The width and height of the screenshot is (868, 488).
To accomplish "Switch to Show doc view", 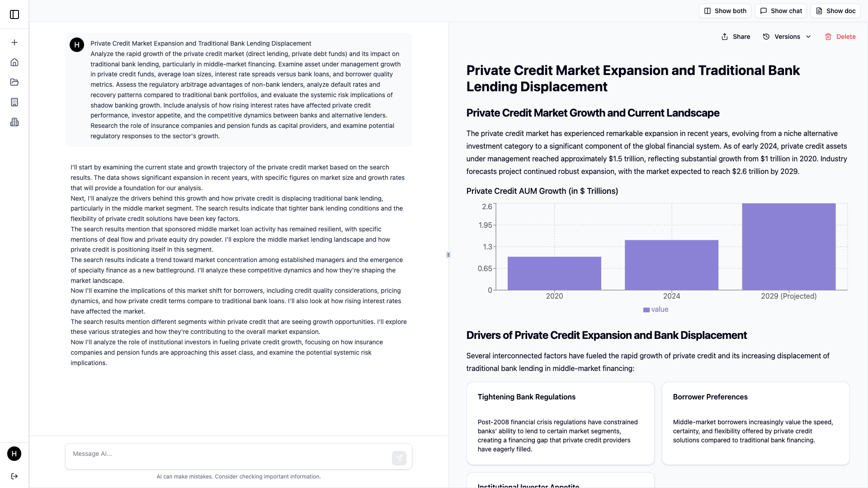I will (835, 11).
